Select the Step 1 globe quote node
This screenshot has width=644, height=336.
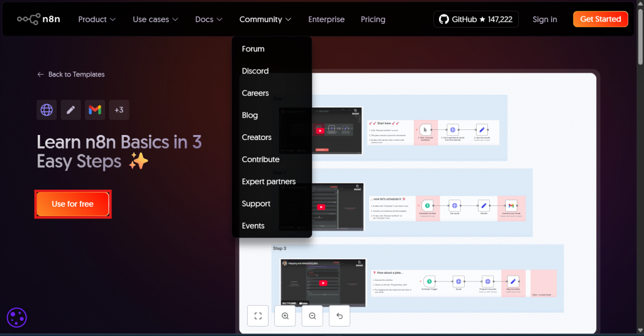click(x=453, y=129)
